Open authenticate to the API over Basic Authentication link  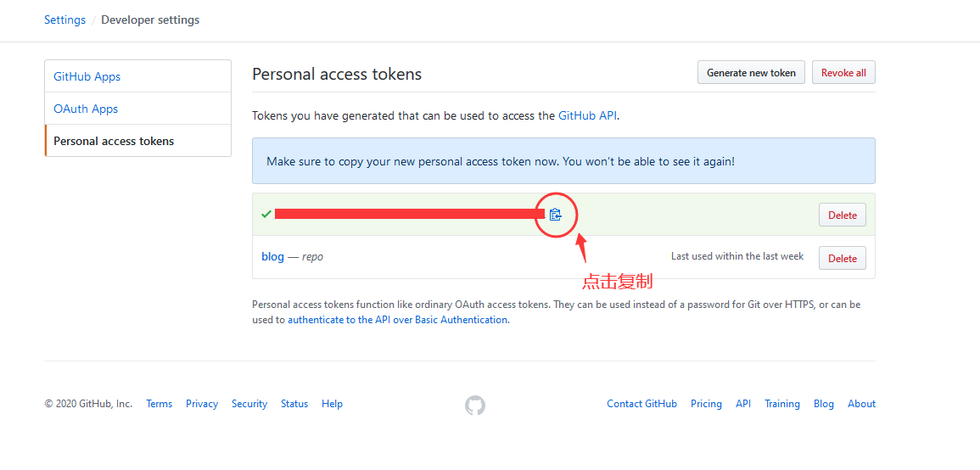[398, 320]
